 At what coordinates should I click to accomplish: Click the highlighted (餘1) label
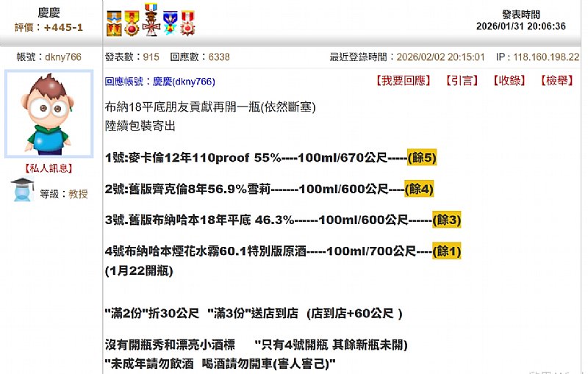(447, 251)
